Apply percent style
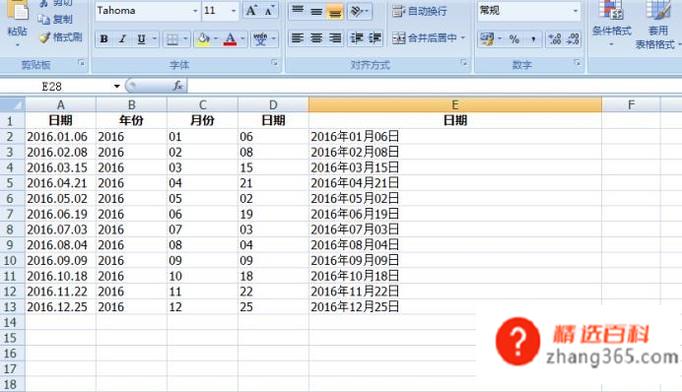 click(515, 39)
